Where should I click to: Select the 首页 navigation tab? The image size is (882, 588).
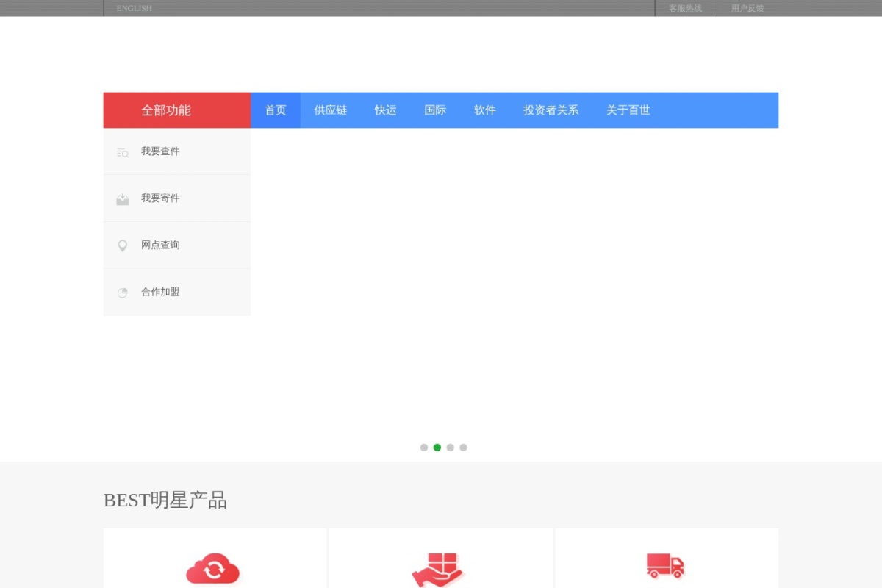pos(276,110)
